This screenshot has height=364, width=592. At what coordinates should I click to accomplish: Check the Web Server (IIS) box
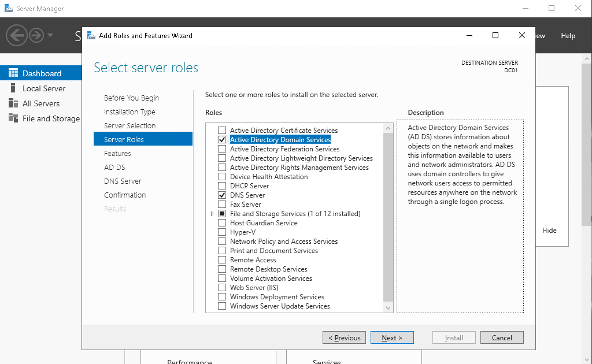point(222,287)
